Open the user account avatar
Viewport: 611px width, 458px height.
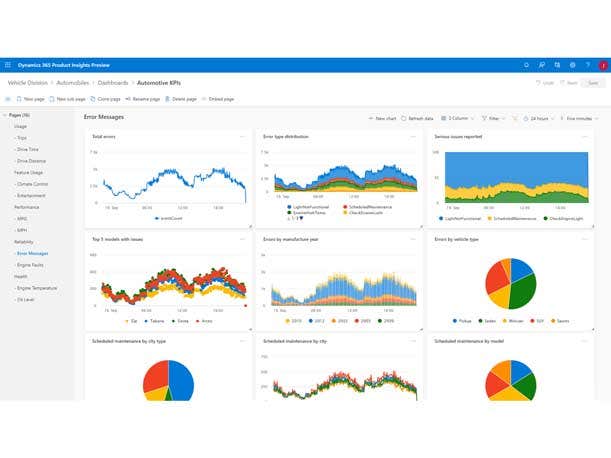(x=602, y=65)
